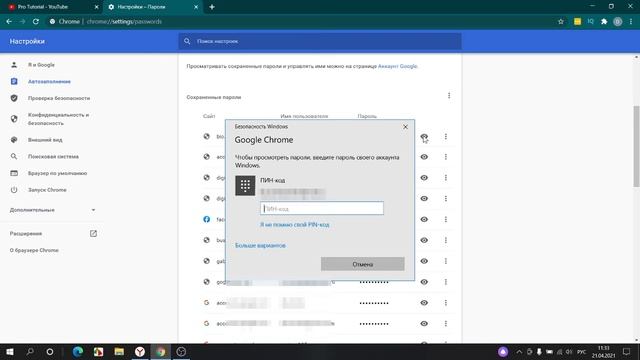Expand the Дополнительные section arrow

93,210
